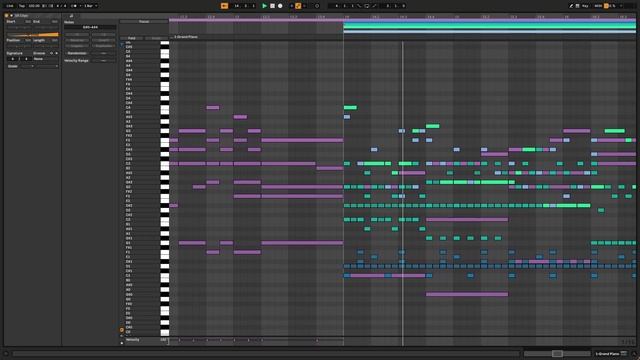
Task: Click the teal clip loop bar
Action: [x=489, y=25]
